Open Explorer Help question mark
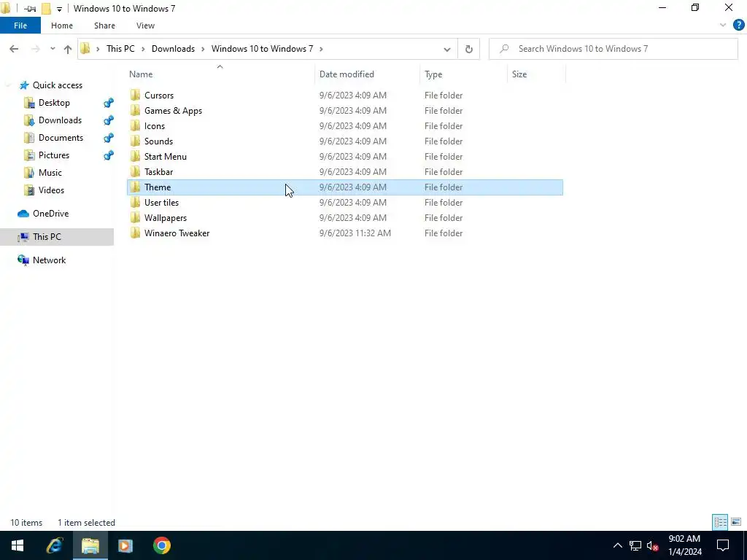This screenshot has height=560, width=747. click(738, 26)
